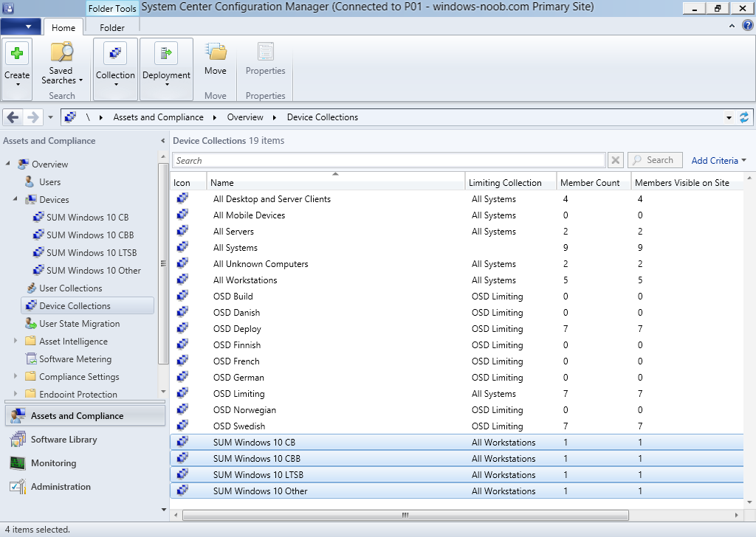Open Saved Searches folder icon
756x537 pixels.
[x=62, y=52]
